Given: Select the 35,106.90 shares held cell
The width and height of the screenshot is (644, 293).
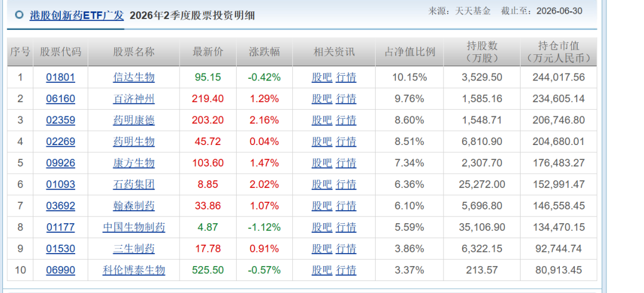Looking at the screenshot, I should pyautogui.click(x=482, y=227).
